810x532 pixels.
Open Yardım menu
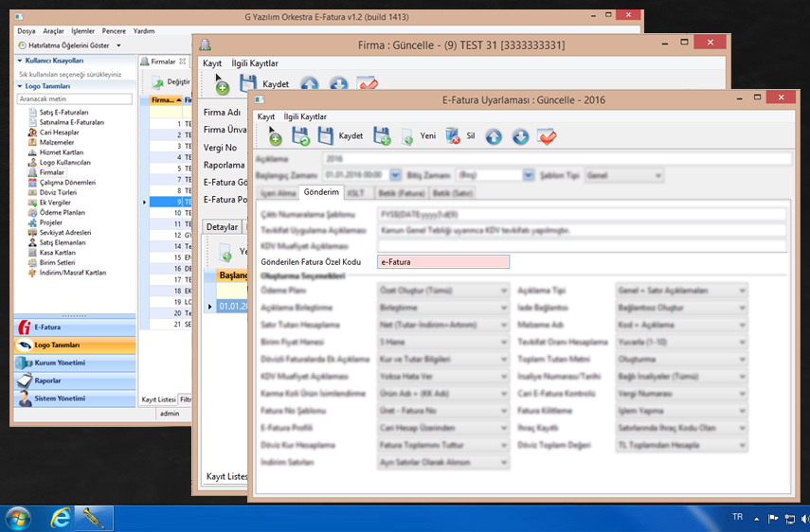click(x=144, y=31)
